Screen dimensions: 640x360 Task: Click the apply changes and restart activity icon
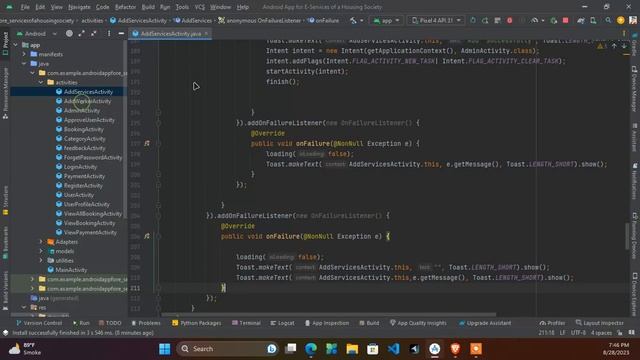coord(485,20)
